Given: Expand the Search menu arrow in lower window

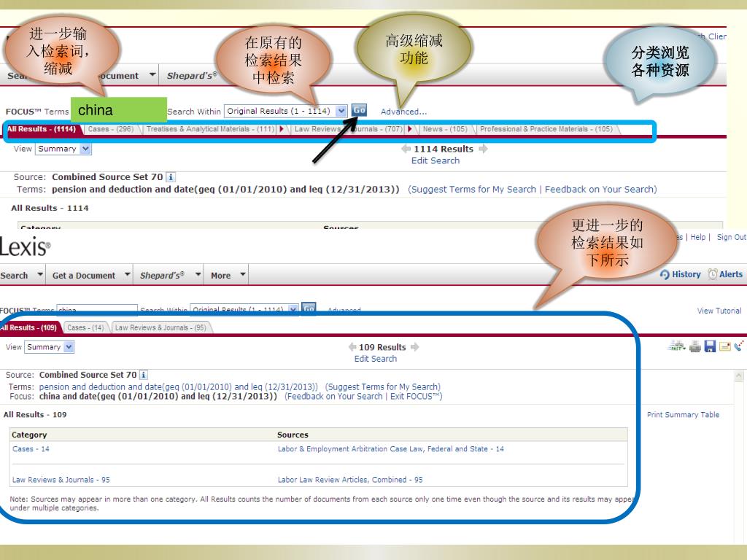Looking at the screenshot, I should [x=40, y=274].
